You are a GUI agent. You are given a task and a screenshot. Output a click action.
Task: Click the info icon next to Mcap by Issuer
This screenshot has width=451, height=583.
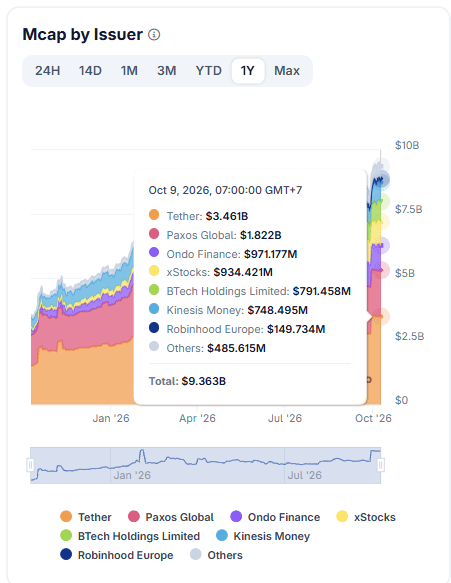click(154, 35)
